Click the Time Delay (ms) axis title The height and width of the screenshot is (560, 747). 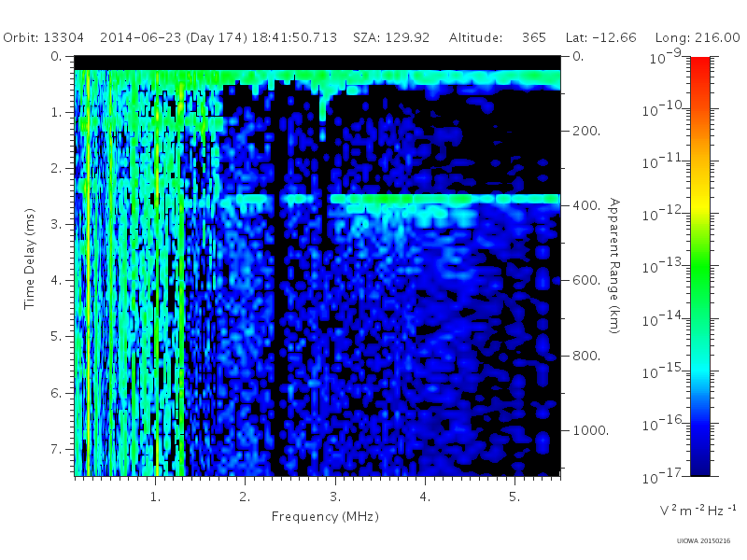point(30,259)
